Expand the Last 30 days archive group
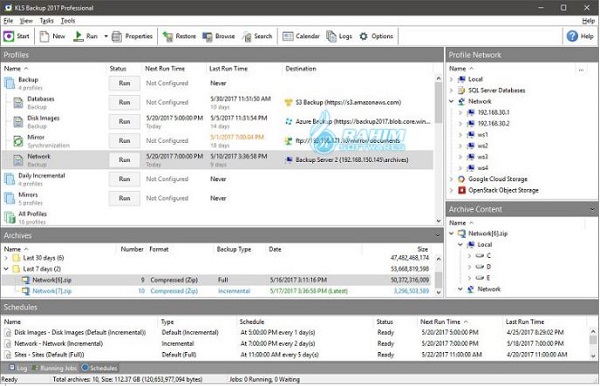Image resolution: width=600 pixels, height=386 pixels. 6,258
